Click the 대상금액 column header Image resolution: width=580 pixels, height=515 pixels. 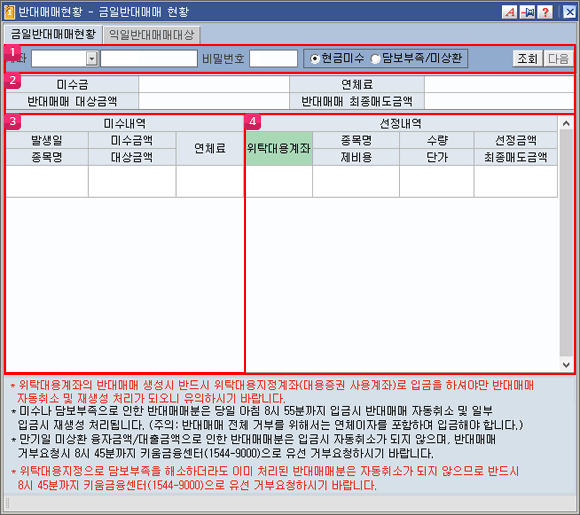(132, 157)
